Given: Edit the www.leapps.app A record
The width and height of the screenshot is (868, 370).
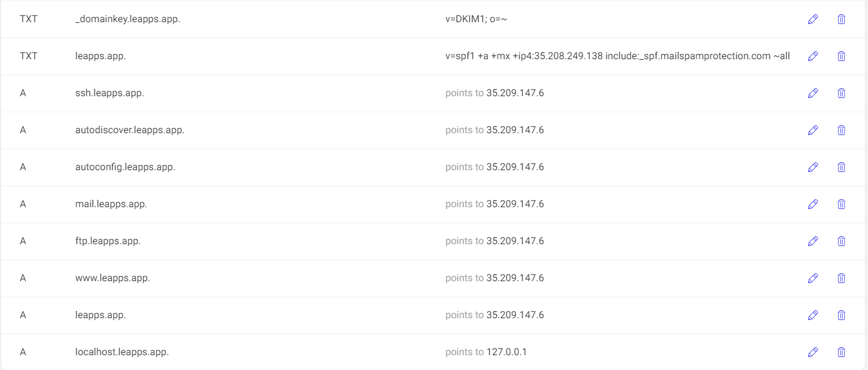Looking at the screenshot, I should point(813,278).
